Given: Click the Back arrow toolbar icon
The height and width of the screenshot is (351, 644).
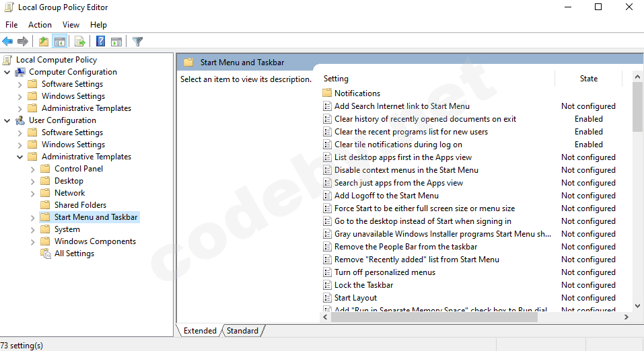Looking at the screenshot, I should 7,42.
